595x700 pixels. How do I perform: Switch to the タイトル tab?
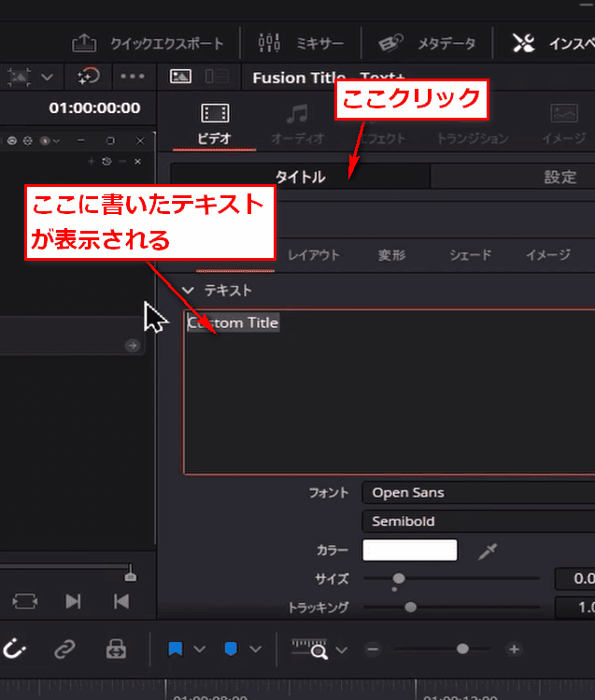click(x=300, y=177)
